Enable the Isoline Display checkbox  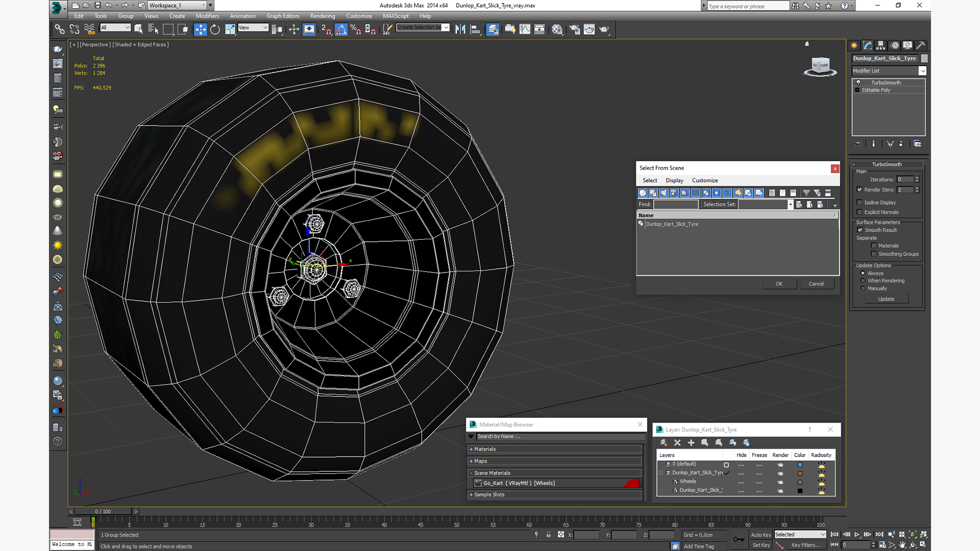click(x=860, y=203)
